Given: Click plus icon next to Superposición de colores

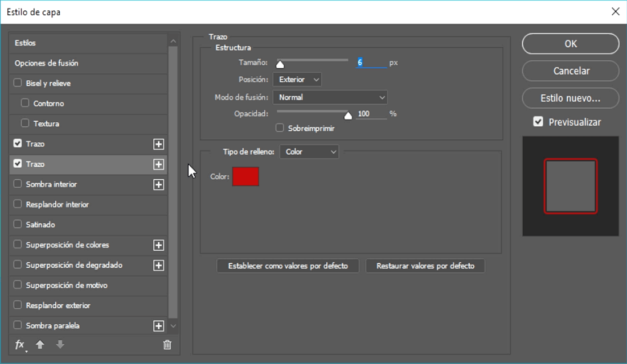Looking at the screenshot, I should pyautogui.click(x=159, y=245).
